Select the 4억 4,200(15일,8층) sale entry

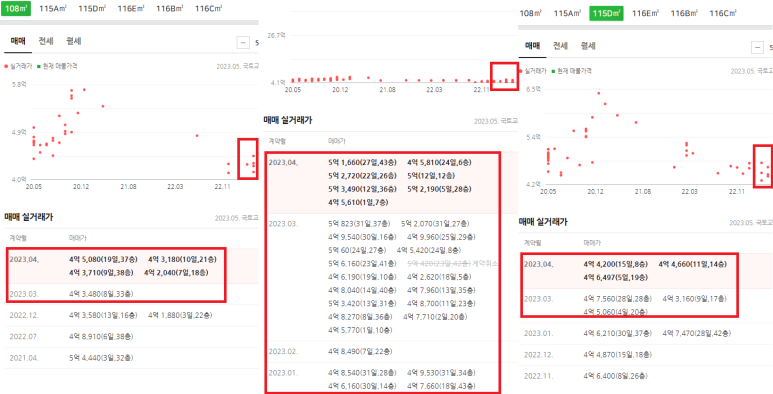616,264
